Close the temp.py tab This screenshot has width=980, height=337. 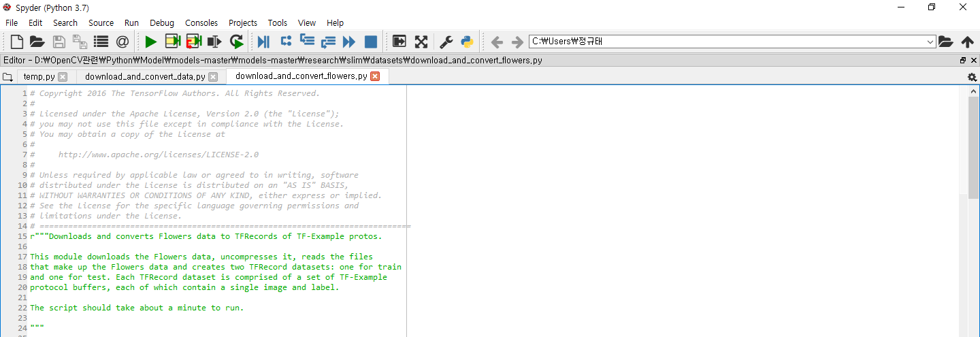(63, 77)
